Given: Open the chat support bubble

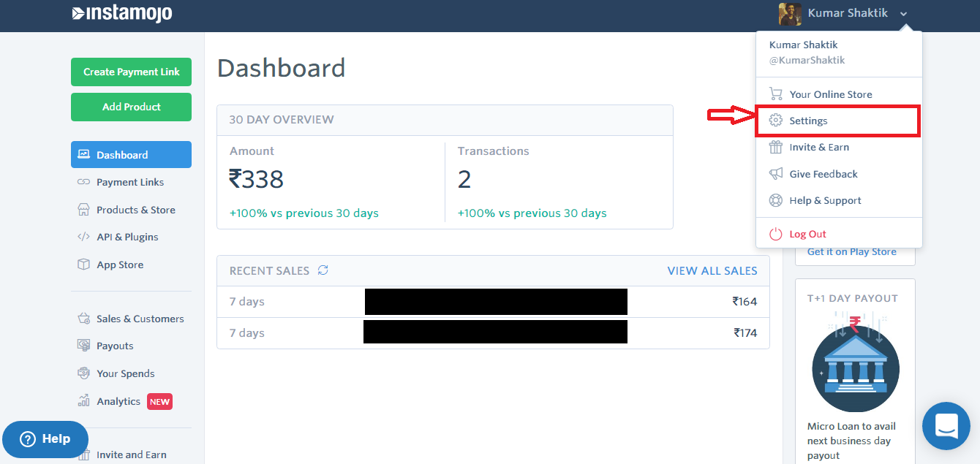Looking at the screenshot, I should [x=946, y=426].
